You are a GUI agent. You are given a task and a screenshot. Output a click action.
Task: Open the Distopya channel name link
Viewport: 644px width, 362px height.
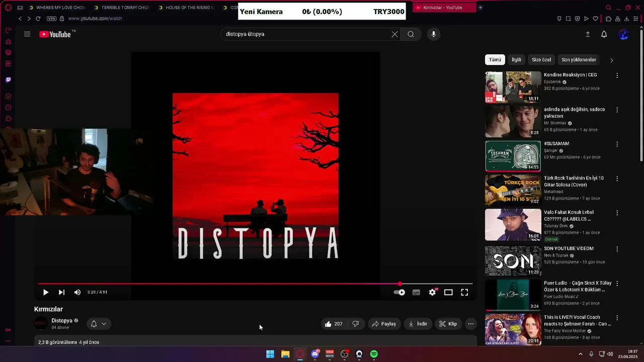62,321
